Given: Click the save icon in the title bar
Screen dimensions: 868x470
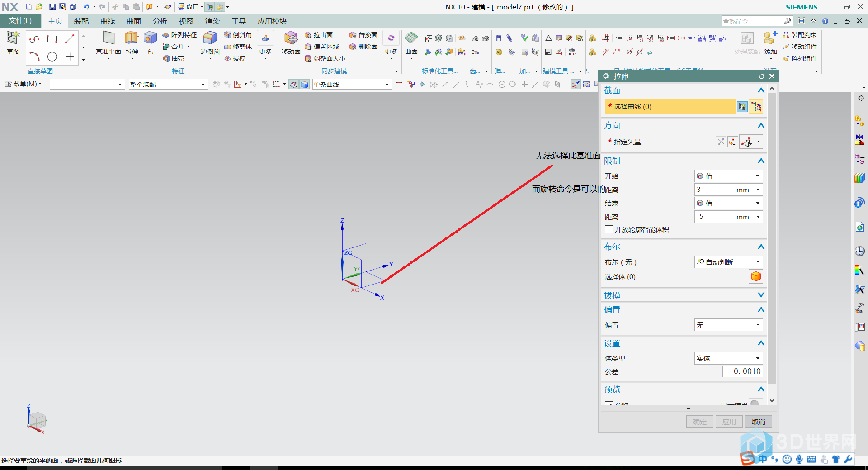Looking at the screenshot, I should point(52,7).
